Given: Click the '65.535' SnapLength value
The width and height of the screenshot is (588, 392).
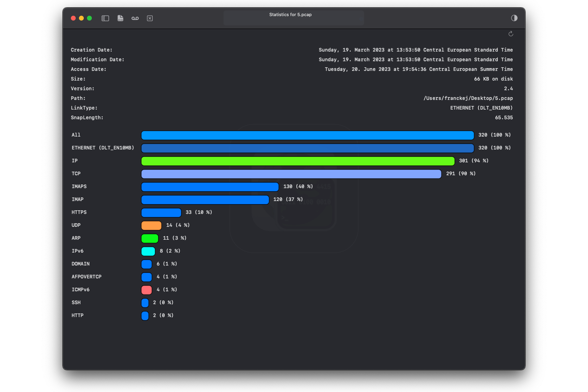Looking at the screenshot, I should [504, 118].
